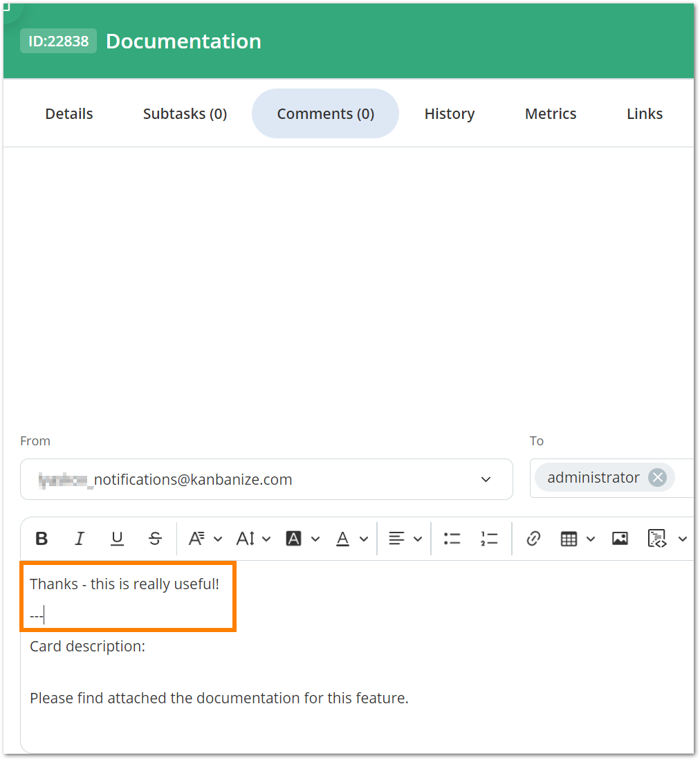The image size is (700, 760).
Task: Open the text color picker
Action: (x=343, y=538)
